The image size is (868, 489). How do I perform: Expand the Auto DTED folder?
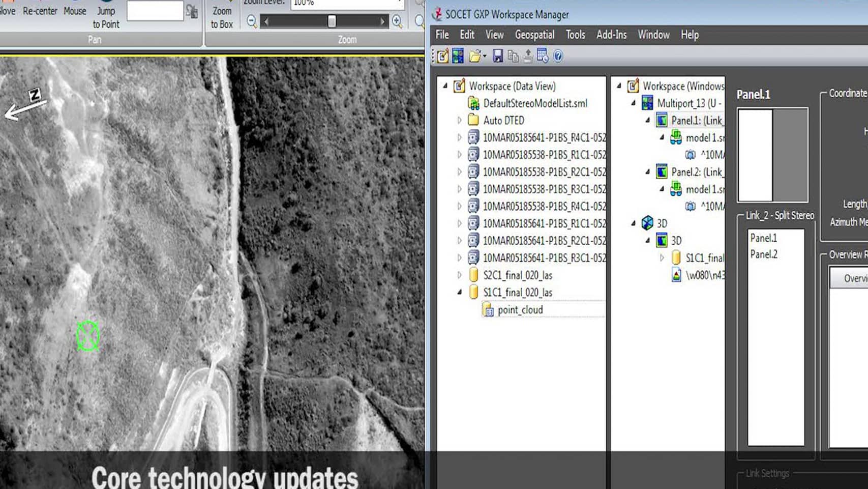coord(459,121)
